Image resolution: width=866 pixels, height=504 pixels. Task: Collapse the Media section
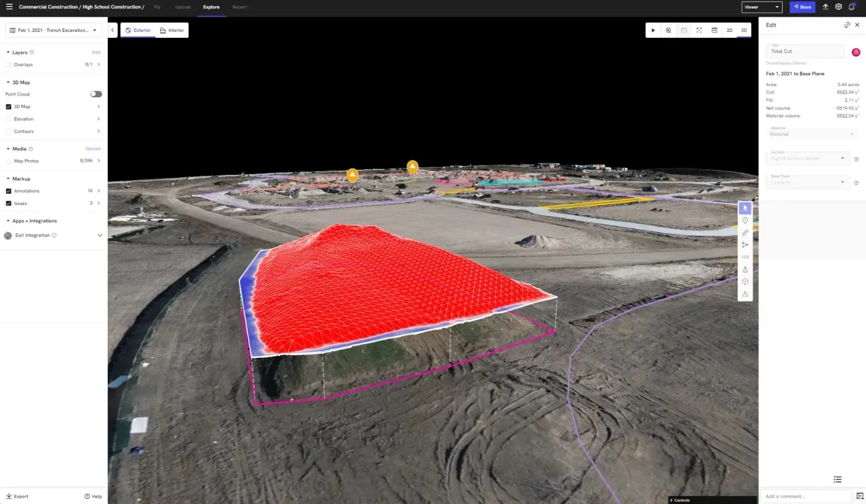[x=8, y=149]
